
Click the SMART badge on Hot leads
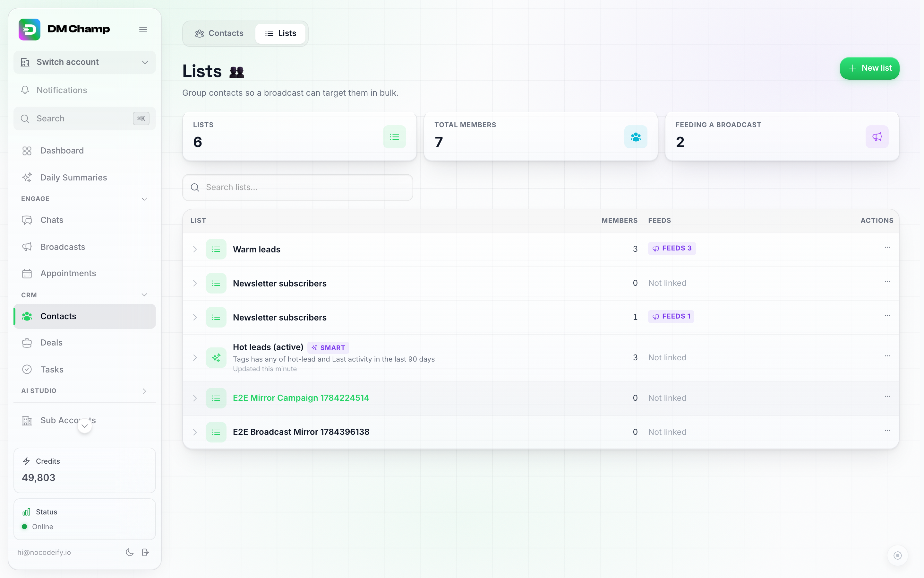[x=328, y=347]
